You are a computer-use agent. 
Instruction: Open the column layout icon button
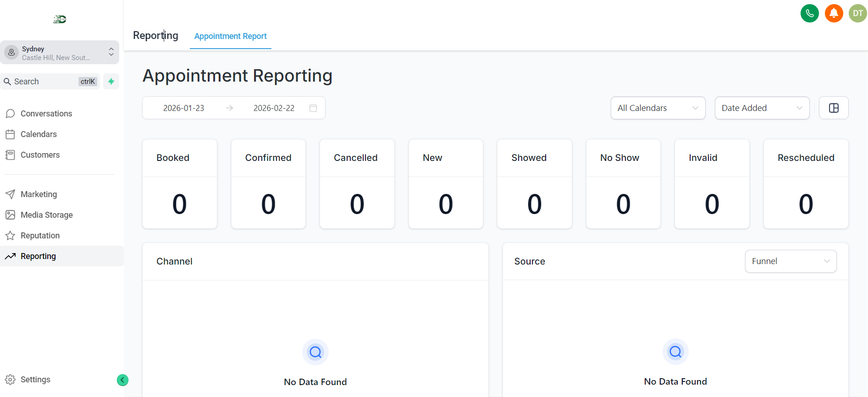(x=833, y=108)
